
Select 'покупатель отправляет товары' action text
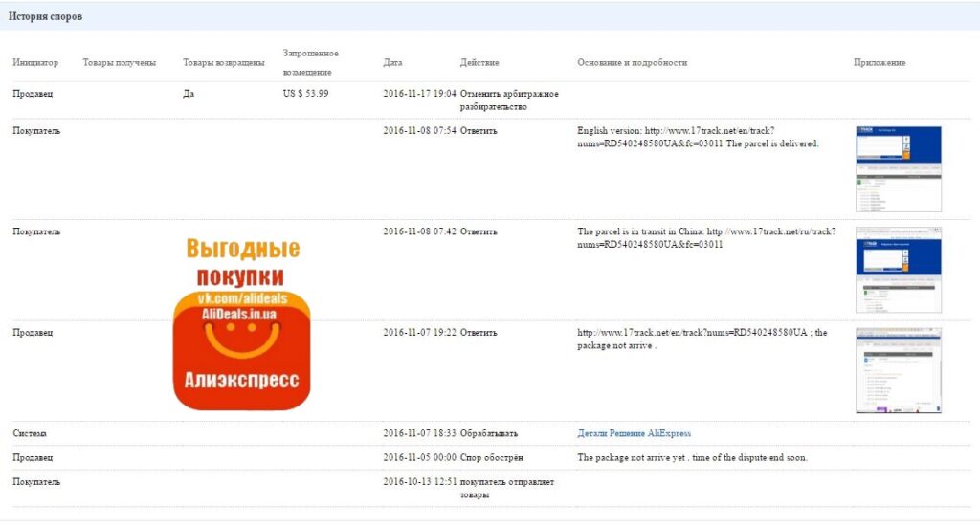tap(507, 489)
